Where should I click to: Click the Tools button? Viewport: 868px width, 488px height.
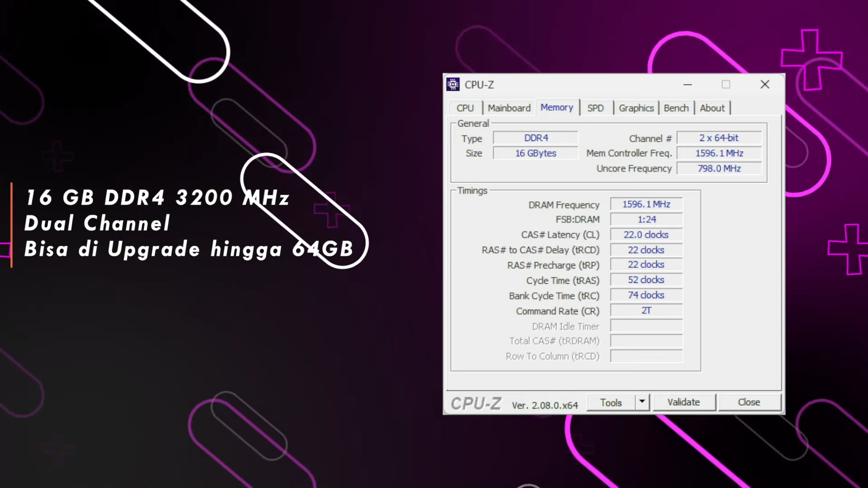(611, 402)
